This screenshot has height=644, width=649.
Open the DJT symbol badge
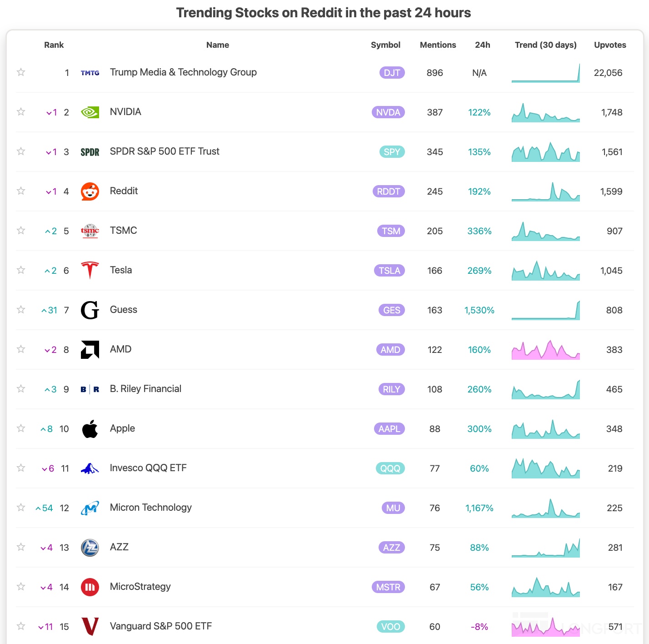(392, 73)
